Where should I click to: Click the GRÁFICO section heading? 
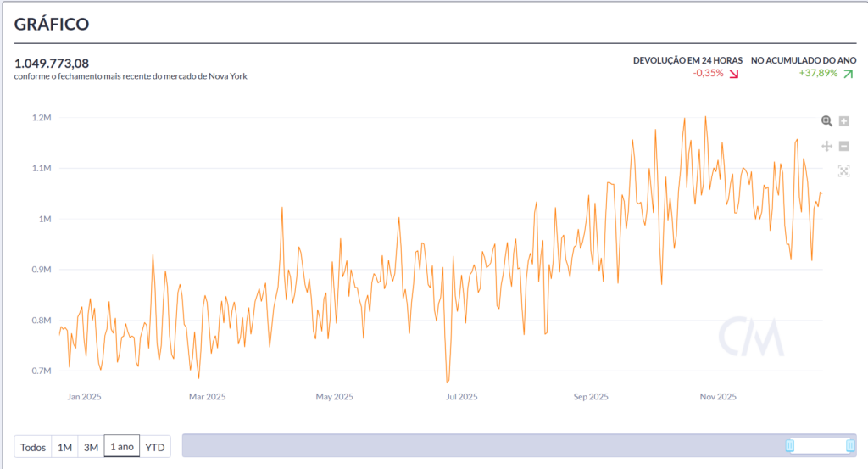52,24
